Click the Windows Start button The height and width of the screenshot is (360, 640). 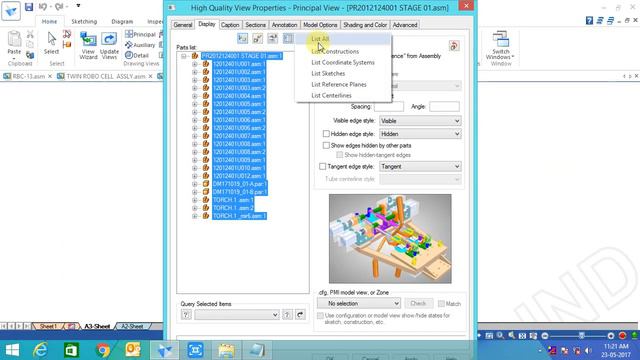pos(12,350)
